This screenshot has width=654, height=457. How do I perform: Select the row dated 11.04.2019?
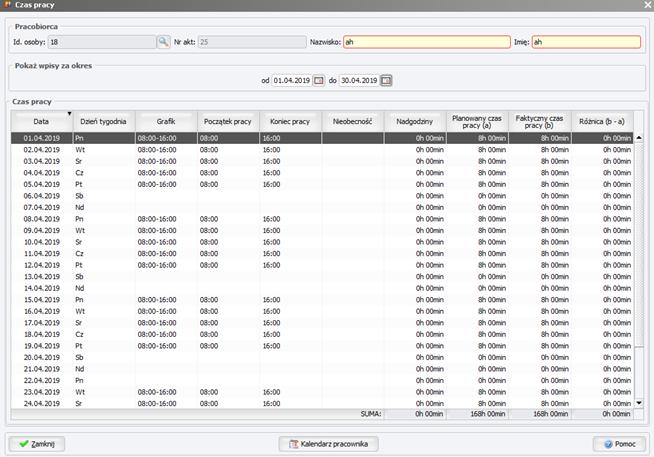point(322,254)
